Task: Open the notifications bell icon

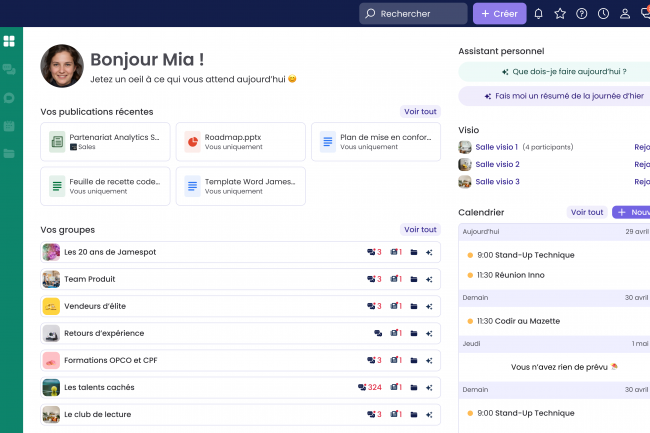Action: pyautogui.click(x=539, y=14)
